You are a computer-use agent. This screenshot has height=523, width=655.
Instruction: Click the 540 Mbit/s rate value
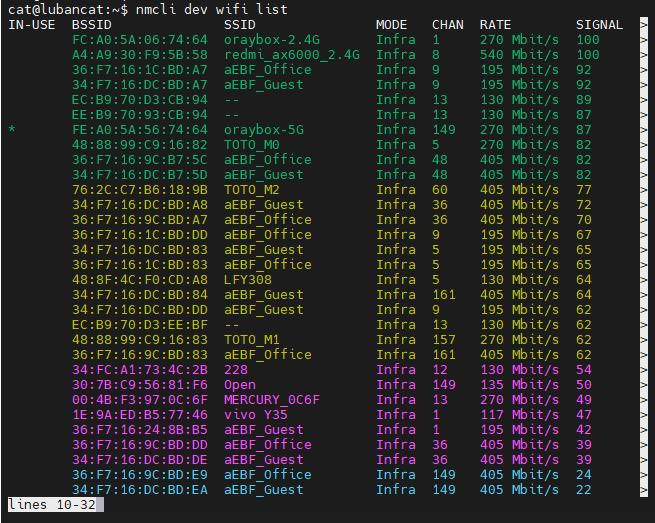pos(519,55)
